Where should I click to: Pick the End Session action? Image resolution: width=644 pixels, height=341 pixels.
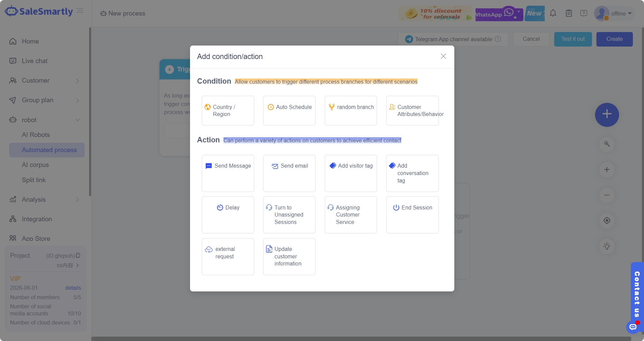[x=412, y=215]
